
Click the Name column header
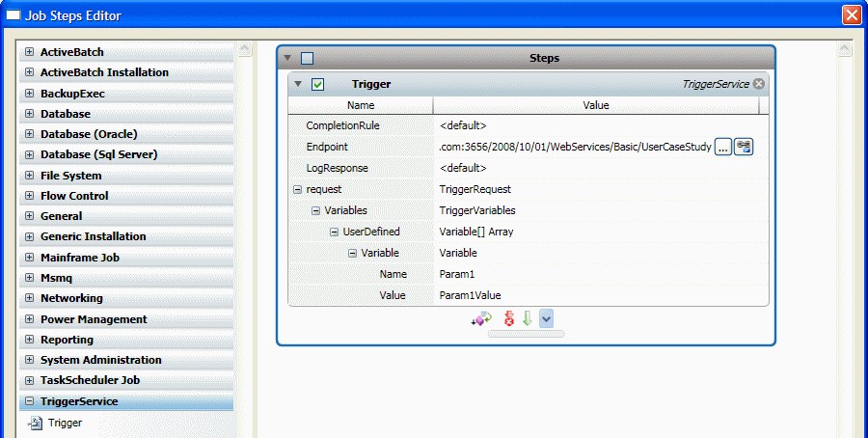click(361, 105)
